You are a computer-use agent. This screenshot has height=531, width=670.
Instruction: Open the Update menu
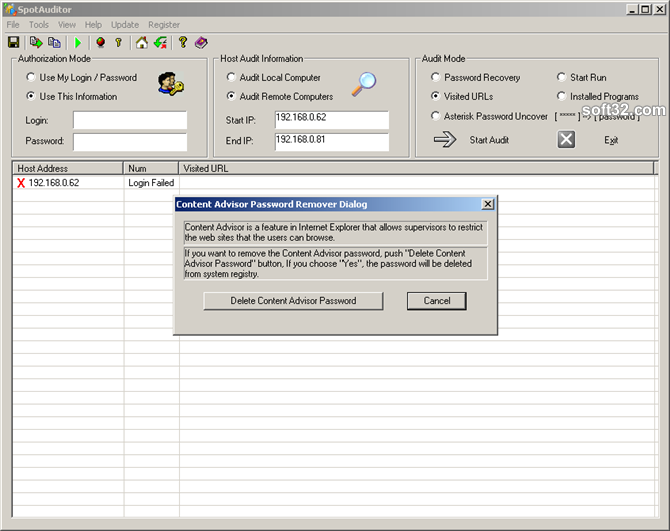pos(125,25)
